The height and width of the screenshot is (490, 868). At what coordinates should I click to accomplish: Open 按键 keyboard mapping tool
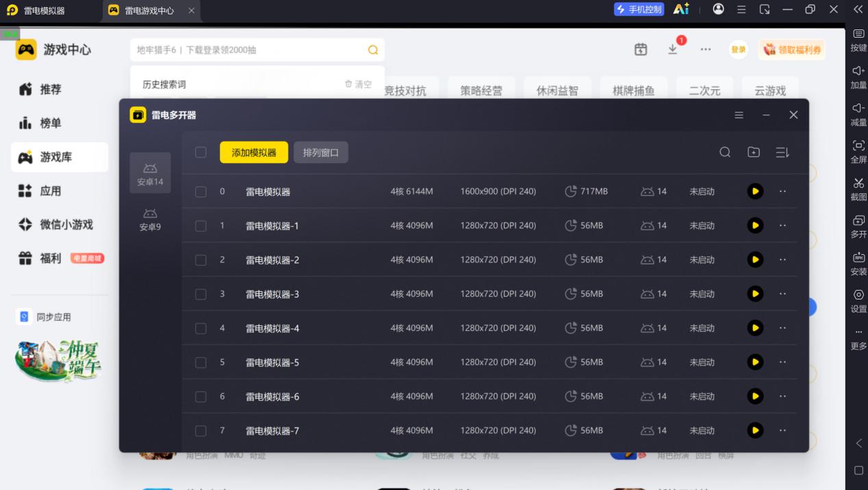(x=858, y=40)
